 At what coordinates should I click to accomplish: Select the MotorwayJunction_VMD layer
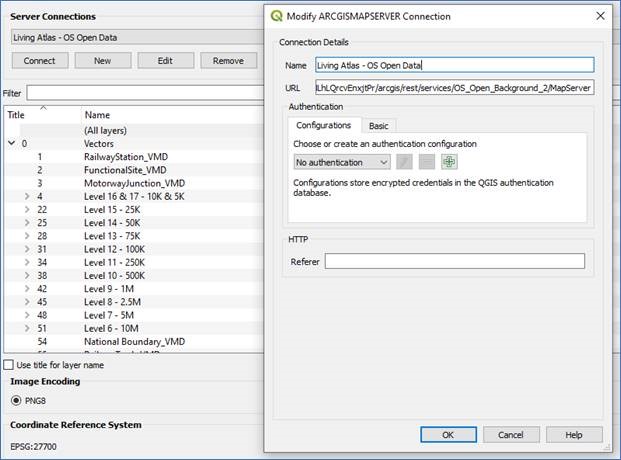[135, 183]
